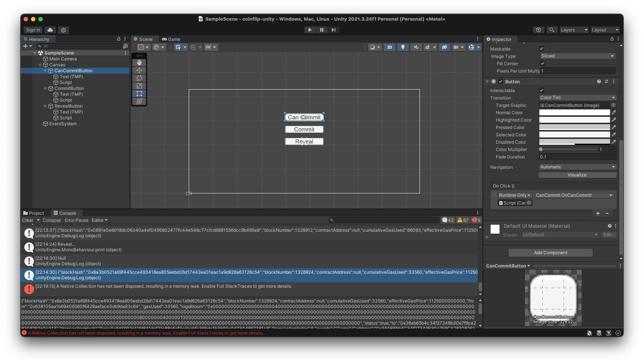Click Target Graphic object picker circle
This screenshot has width=644, height=364.
pos(613,105)
